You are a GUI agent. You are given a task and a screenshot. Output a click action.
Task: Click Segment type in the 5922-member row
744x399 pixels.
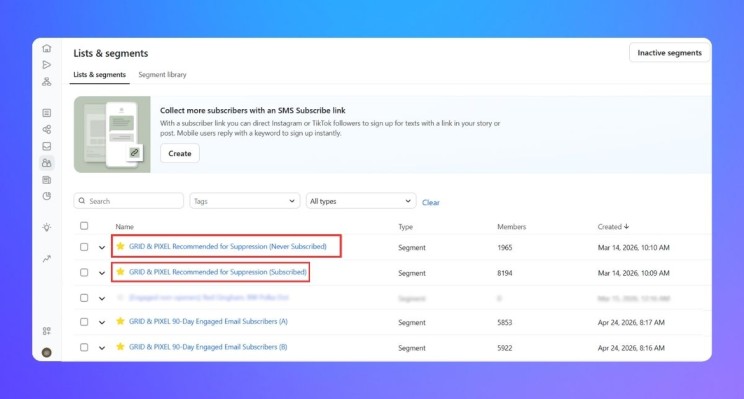tap(411, 348)
